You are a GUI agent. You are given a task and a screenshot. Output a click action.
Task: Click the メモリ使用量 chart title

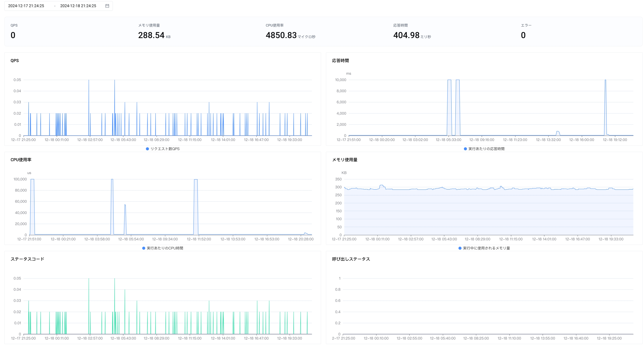click(345, 160)
